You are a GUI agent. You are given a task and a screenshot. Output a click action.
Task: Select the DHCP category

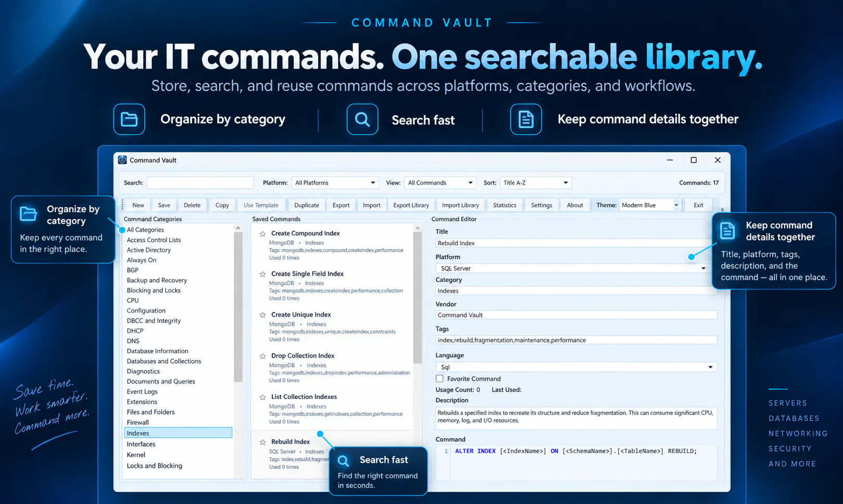click(x=135, y=331)
